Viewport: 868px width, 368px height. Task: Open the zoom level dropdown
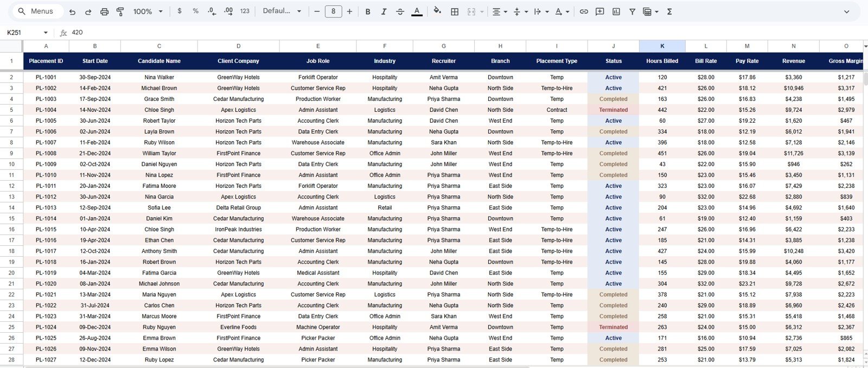(x=148, y=11)
